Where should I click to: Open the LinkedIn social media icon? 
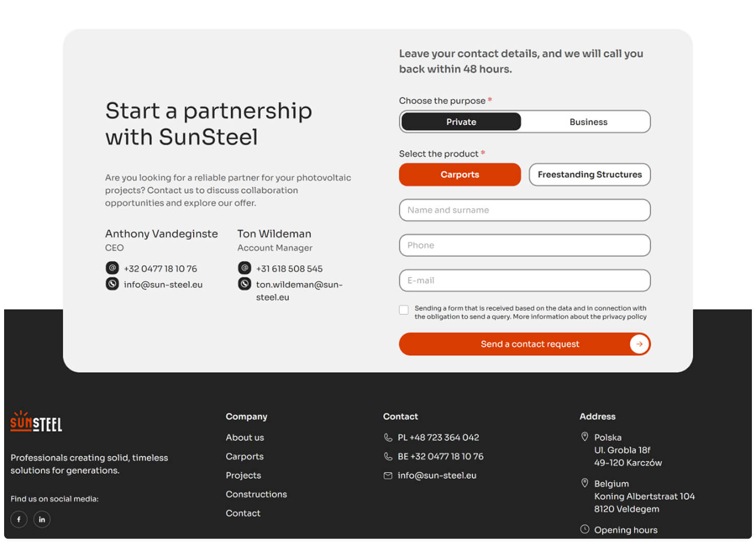pos(42,519)
